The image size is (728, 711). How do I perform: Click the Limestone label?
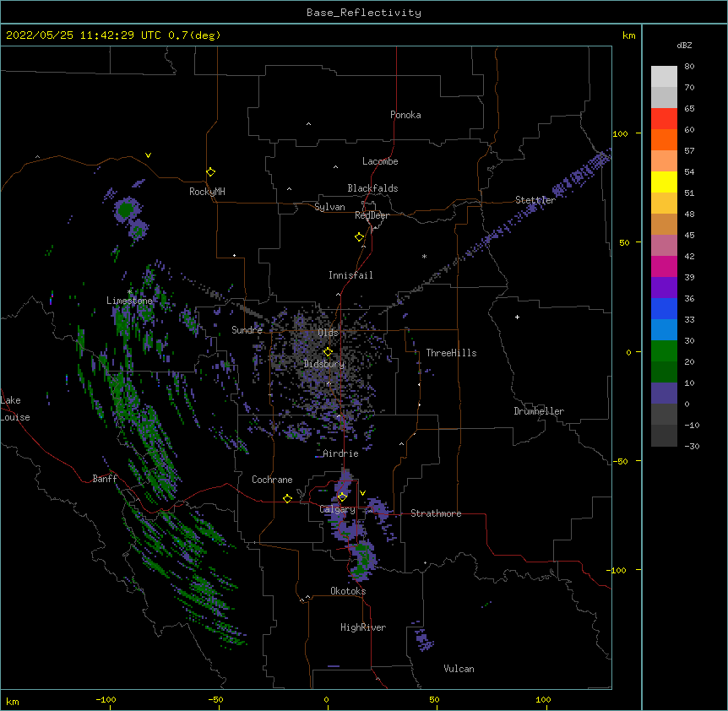pyautogui.click(x=129, y=301)
